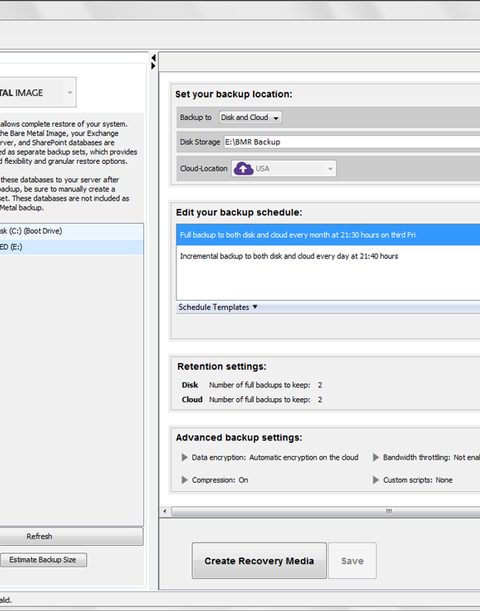Viewport: 480px width, 611px height.
Task: Click the horizontal scrollbar left arrow
Action: tap(165, 511)
